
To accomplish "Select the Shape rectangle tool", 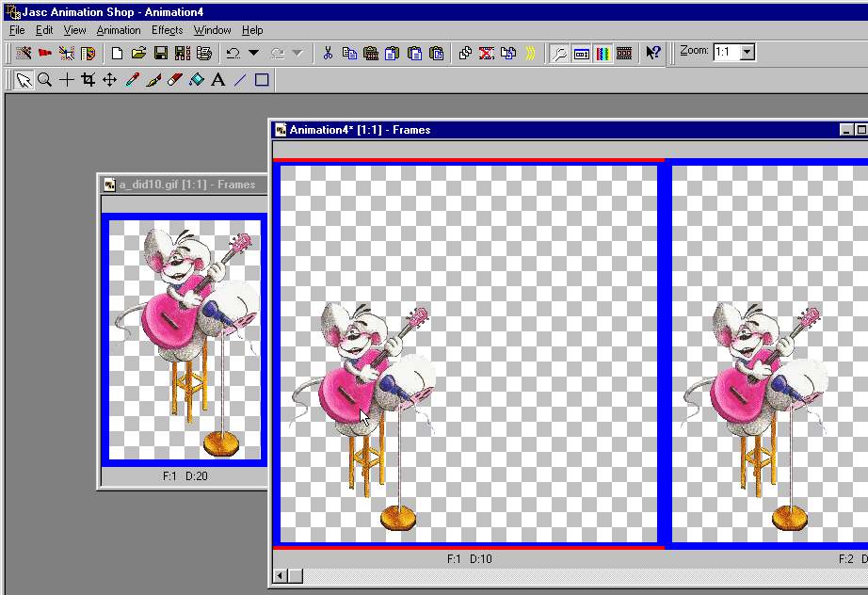I will pyautogui.click(x=262, y=80).
